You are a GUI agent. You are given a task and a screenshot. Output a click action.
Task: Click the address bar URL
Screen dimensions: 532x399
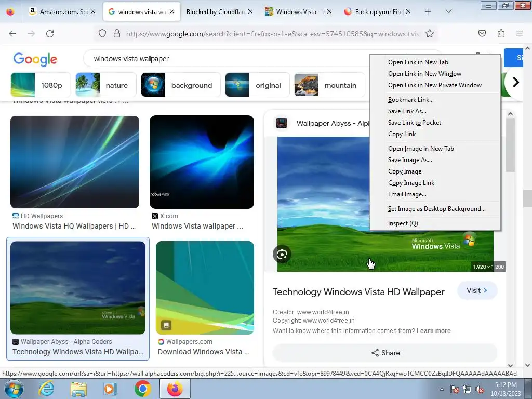(272, 34)
